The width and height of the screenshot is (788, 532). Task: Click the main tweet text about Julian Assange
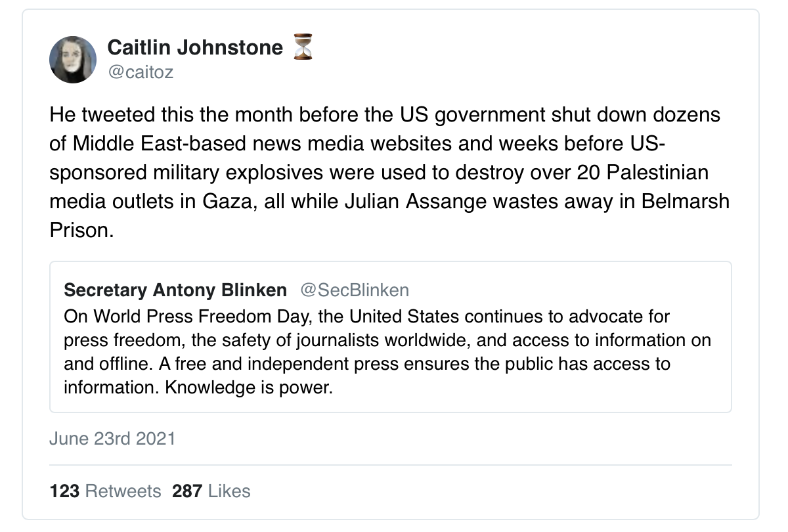(390, 173)
